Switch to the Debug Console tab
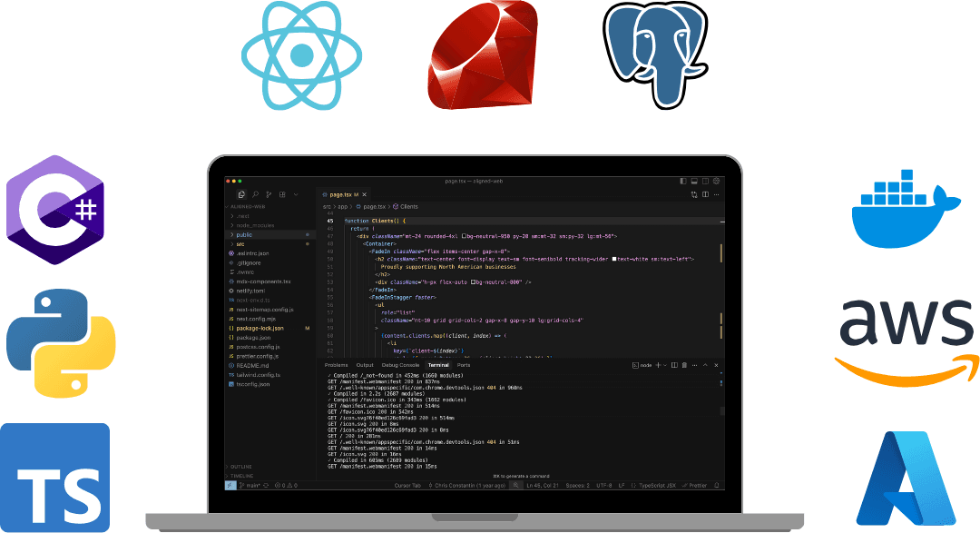This screenshot has width=980, height=533. tap(400, 365)
